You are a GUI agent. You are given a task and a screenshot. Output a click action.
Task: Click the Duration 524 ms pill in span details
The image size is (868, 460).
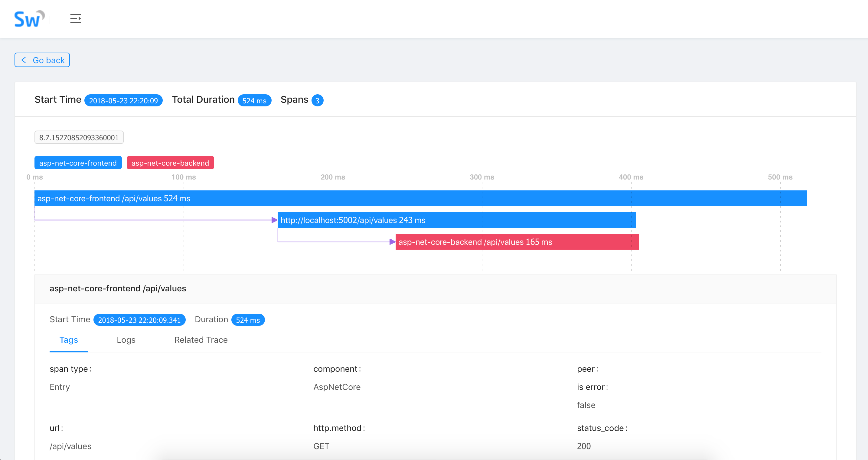tap(248, 319)
